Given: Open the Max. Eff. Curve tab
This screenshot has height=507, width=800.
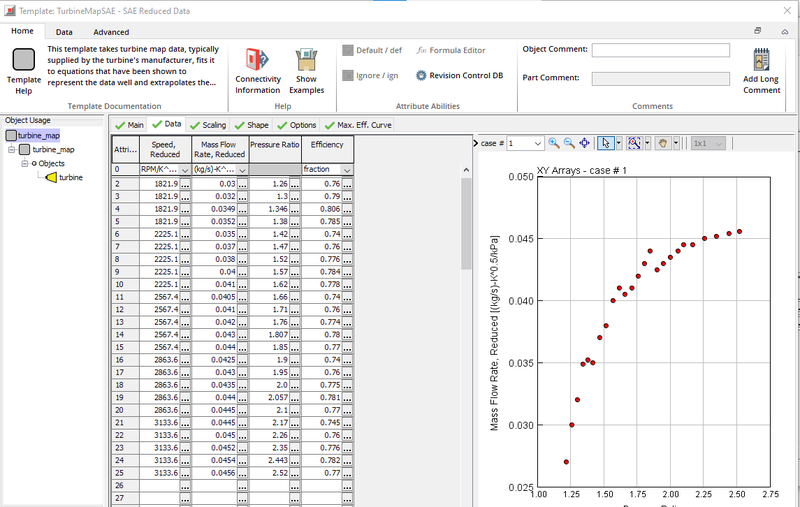Looking at the screenshot, I should click(358, 125).
